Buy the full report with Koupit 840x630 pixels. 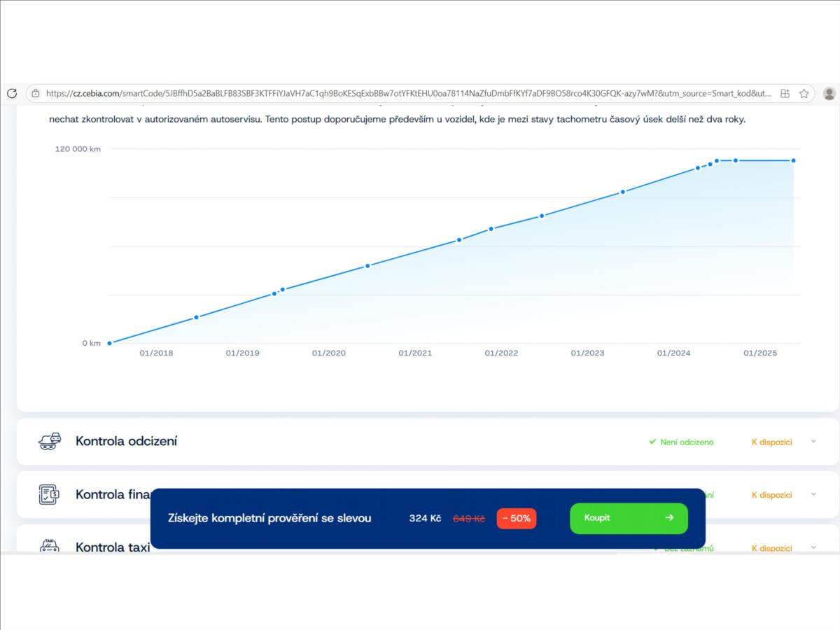[629, 518]
